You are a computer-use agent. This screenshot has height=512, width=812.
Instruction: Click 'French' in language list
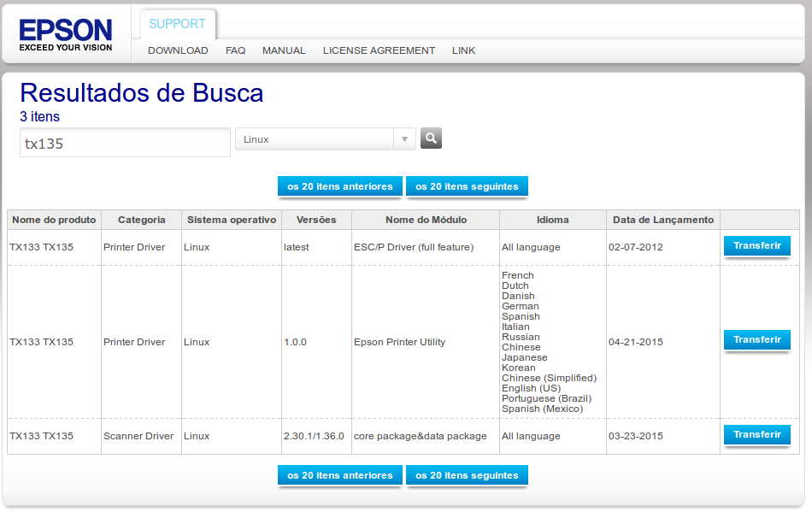[517, 275]
